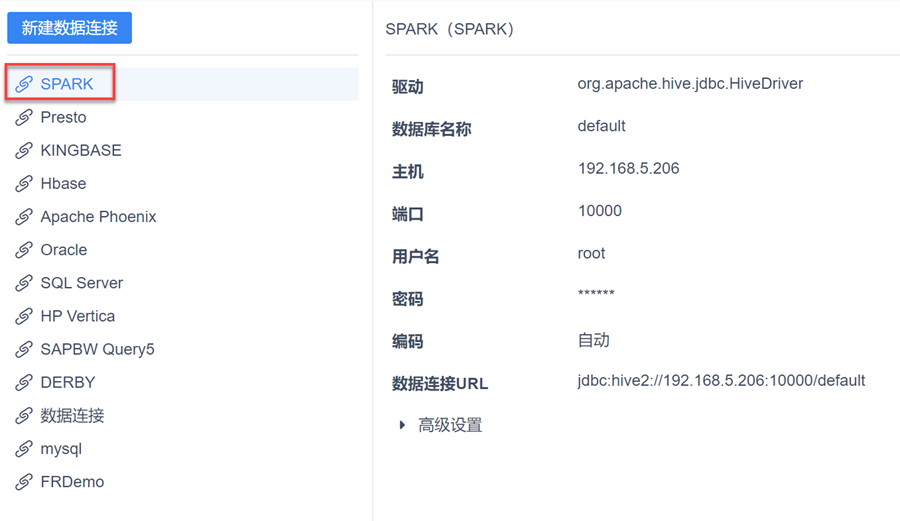The width and height of the screenshot is (900, 521).
Task: Click the link icon beside Oracle
Action: (x=24, y=249)
